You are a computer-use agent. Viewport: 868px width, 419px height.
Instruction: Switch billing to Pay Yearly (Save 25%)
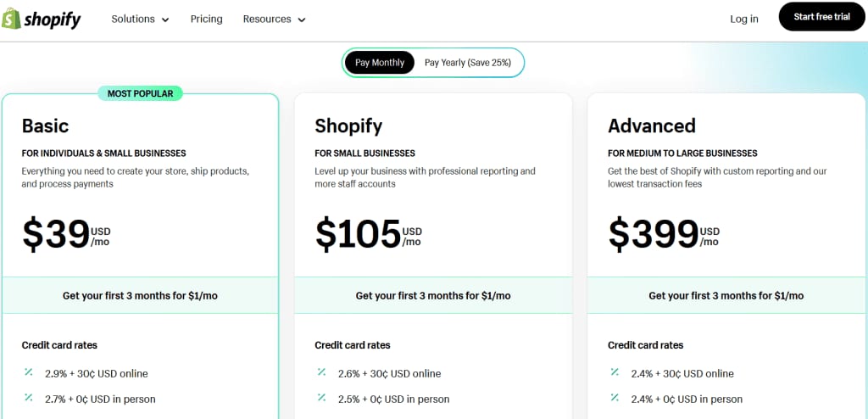[468, 63]
